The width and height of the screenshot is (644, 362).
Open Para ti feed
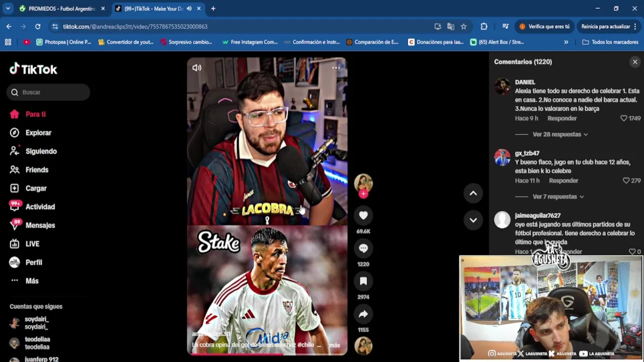(x=28, y=114)
